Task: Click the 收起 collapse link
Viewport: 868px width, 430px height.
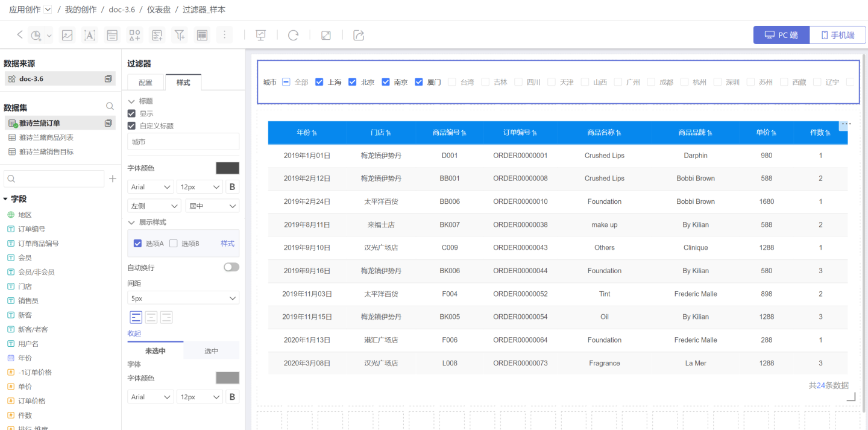Action: tap(134, 334)
